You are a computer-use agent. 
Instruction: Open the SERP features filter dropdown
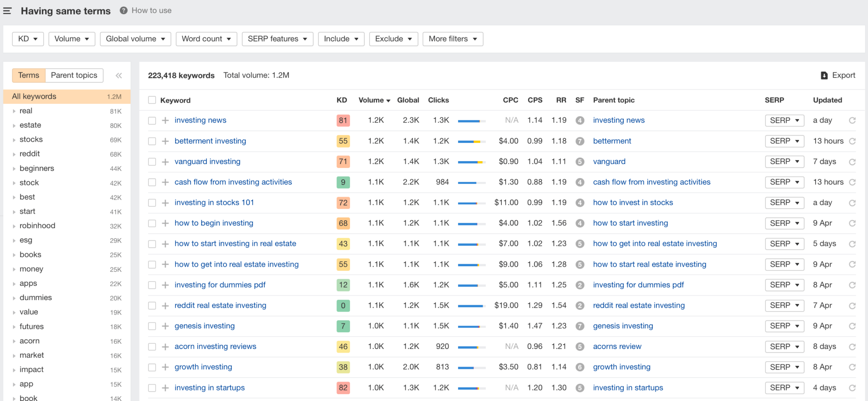tap(278, 39)
